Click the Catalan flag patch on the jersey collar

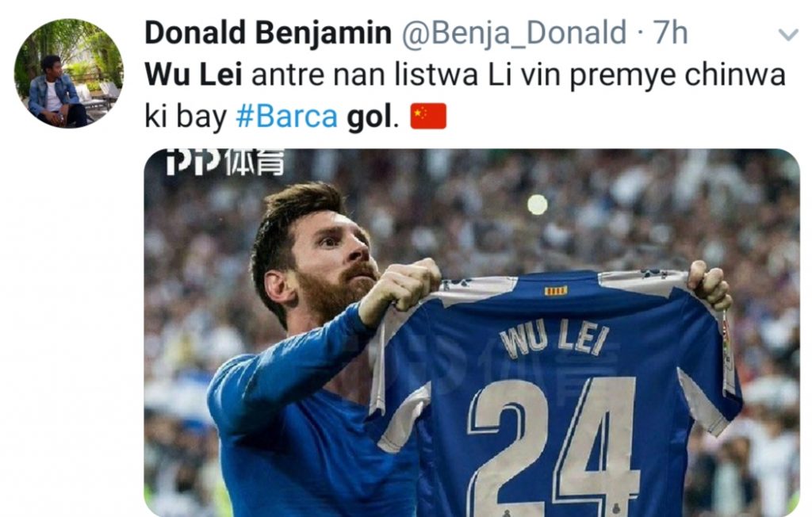point(556,291)
